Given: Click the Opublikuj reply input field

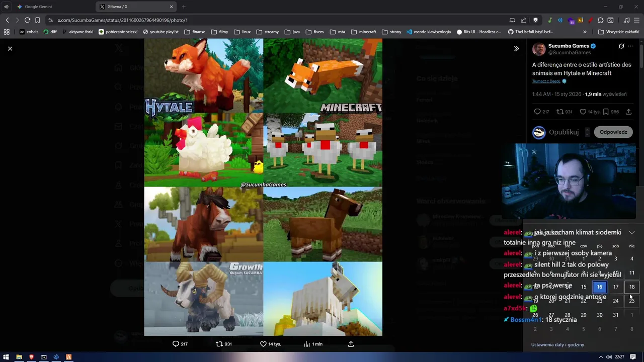Looking at the screenshot, I should tap(564, 132).
